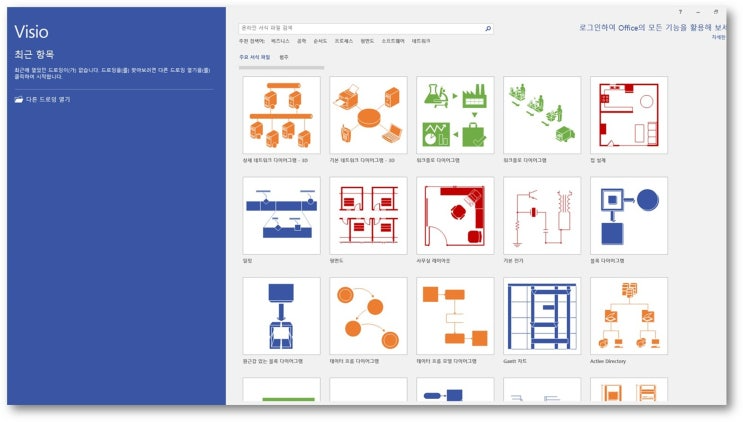743x422 pixels.
Task: Open the green 3D workflow template with diagonal figures
Action: click(x=542, y=115)
